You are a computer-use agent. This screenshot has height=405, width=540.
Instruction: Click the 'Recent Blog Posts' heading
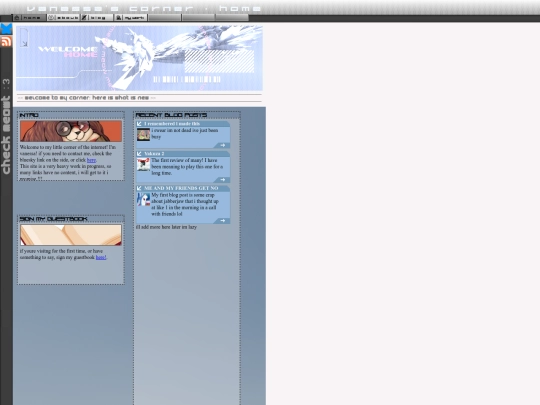tap(171, 115)
